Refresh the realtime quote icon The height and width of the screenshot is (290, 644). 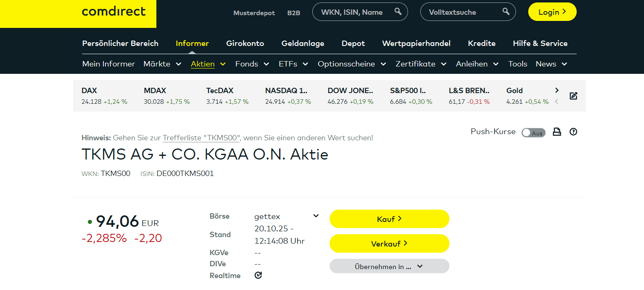[x=258, y=275]
